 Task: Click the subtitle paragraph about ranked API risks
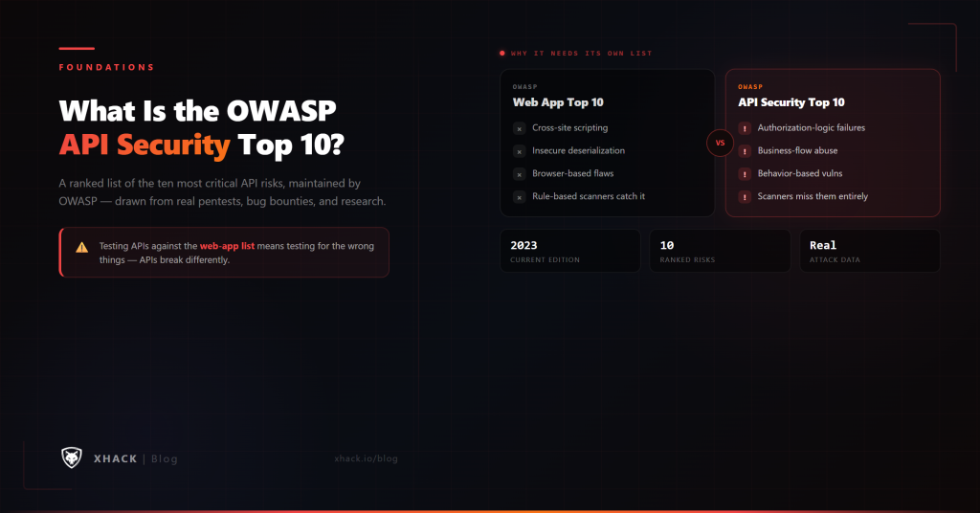(x=222, y=192)
